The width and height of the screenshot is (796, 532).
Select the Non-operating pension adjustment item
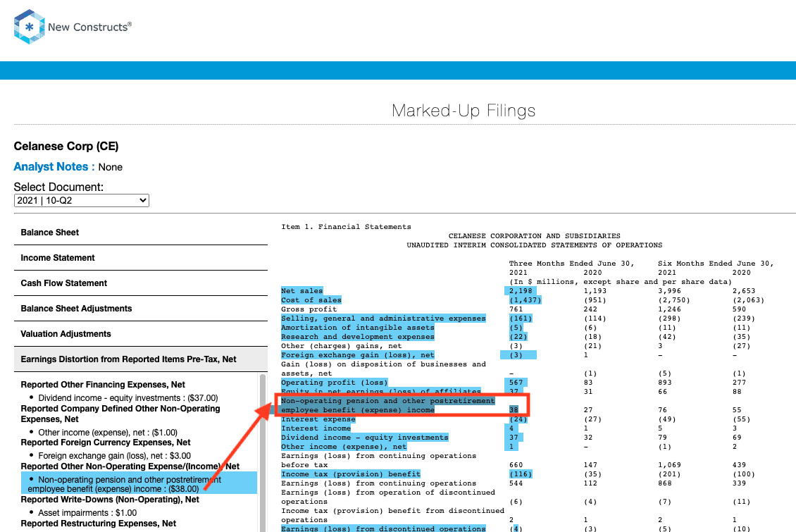139,484
